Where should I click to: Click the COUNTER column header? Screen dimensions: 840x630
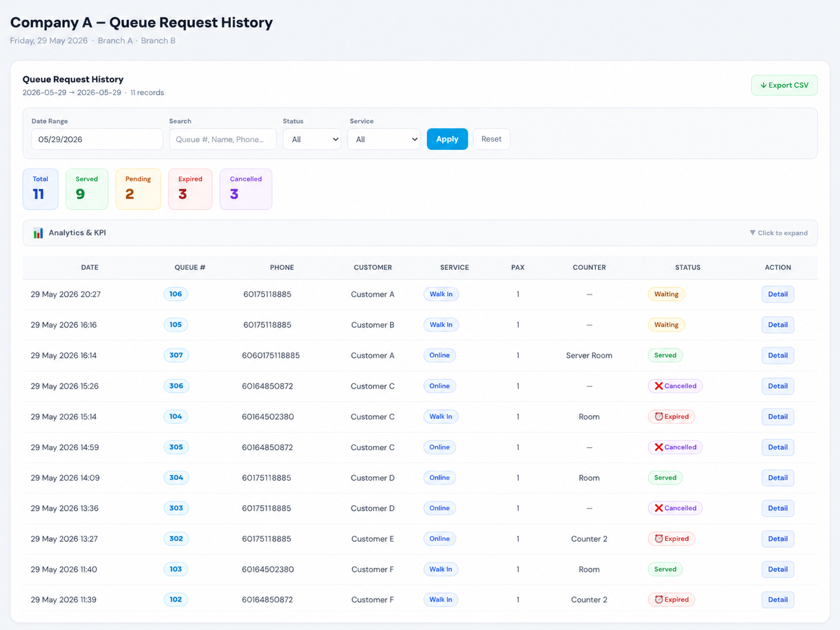[x=589, y=267]
